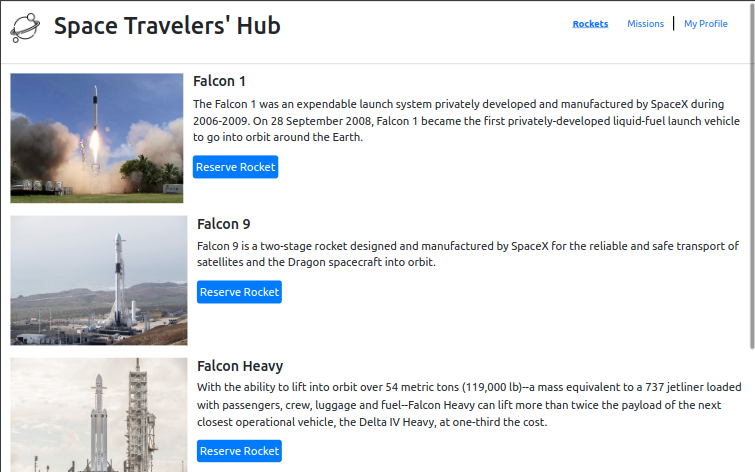This screenshot has height=472, width=755.
Task: Switch to the Missions page
Action: point(645,24)
